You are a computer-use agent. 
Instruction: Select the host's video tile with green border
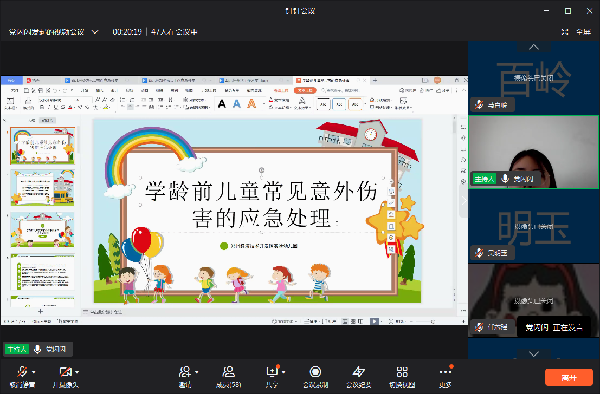534,152
